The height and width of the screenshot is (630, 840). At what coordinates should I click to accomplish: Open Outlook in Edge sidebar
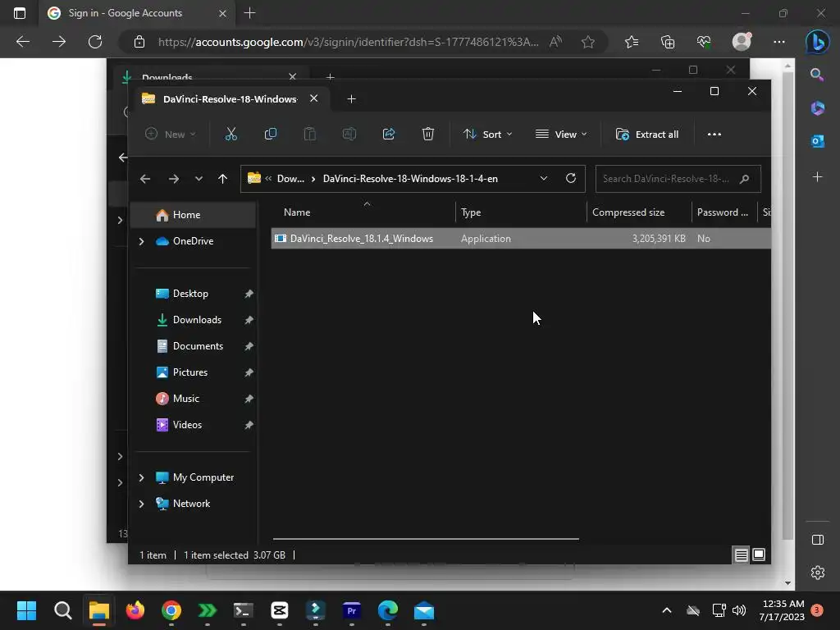coord(818,141)
